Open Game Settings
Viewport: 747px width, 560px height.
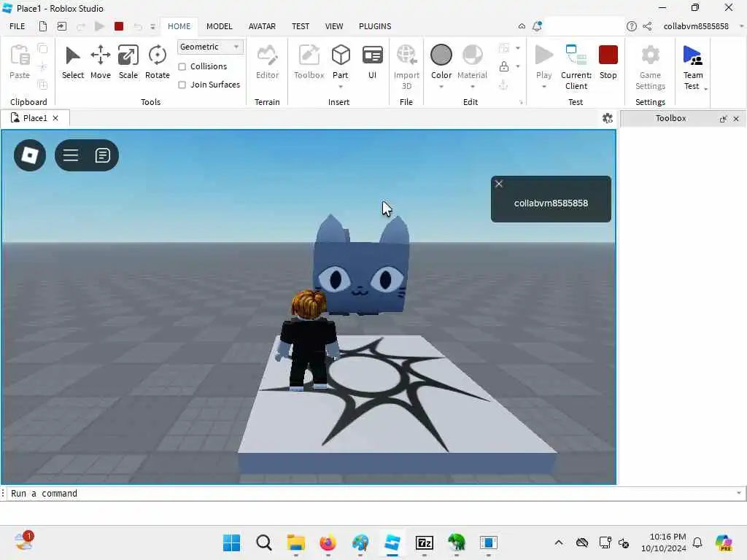point(650,66)
